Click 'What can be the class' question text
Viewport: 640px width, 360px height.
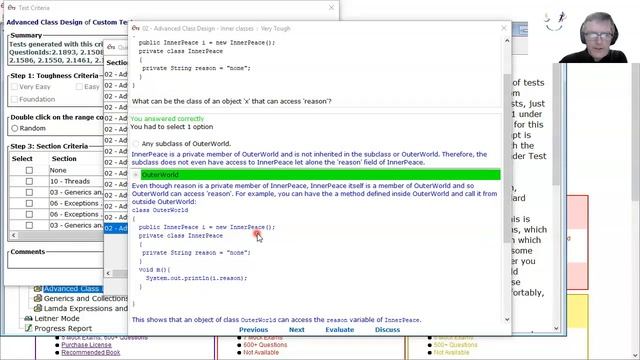pos(231,101)
